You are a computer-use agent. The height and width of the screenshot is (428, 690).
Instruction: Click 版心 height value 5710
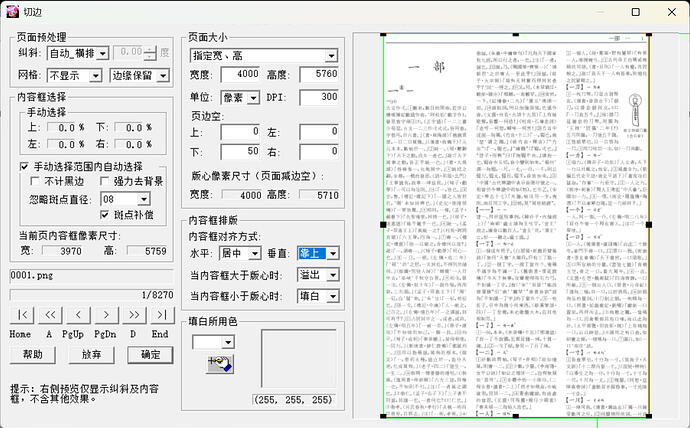point(319,195)
